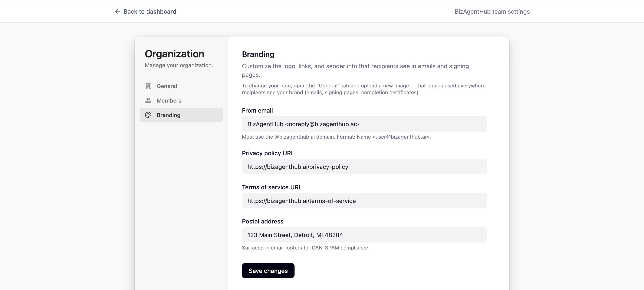Click the Branding palette icon

click(148, 115)
